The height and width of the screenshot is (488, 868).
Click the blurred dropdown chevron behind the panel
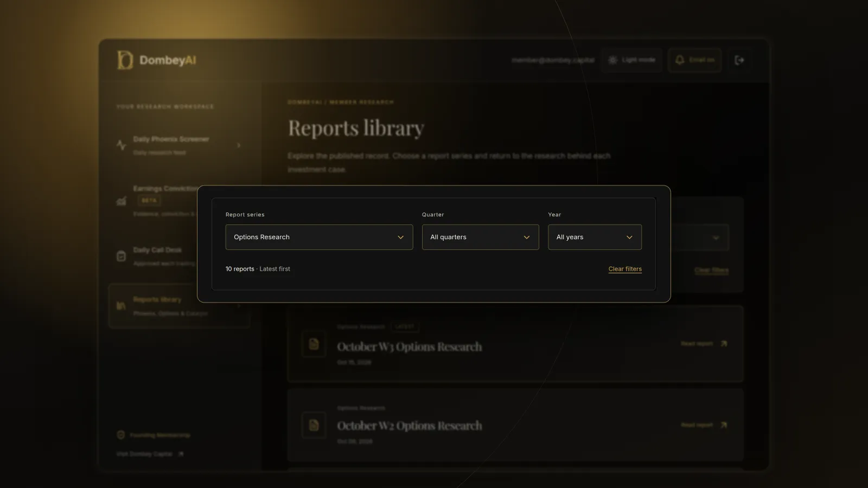click(716, 238)
